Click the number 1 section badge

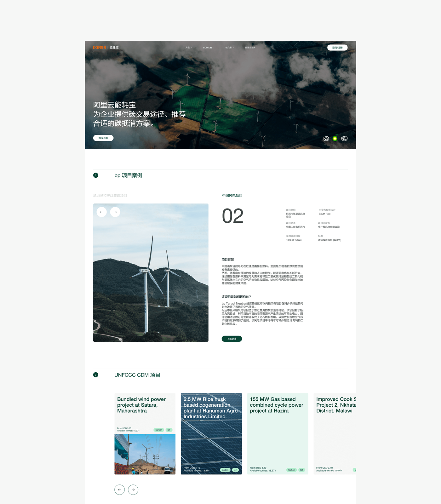[x=96, y=175]
